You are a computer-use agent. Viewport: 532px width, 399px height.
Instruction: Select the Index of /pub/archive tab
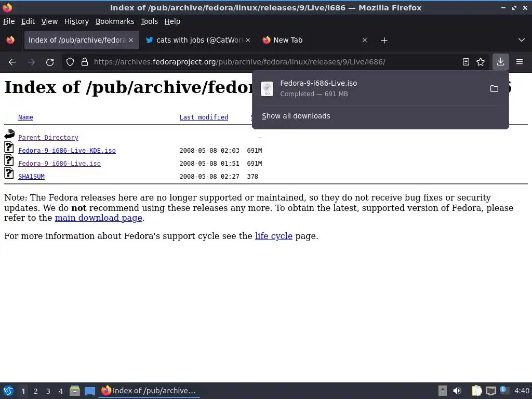82,40
